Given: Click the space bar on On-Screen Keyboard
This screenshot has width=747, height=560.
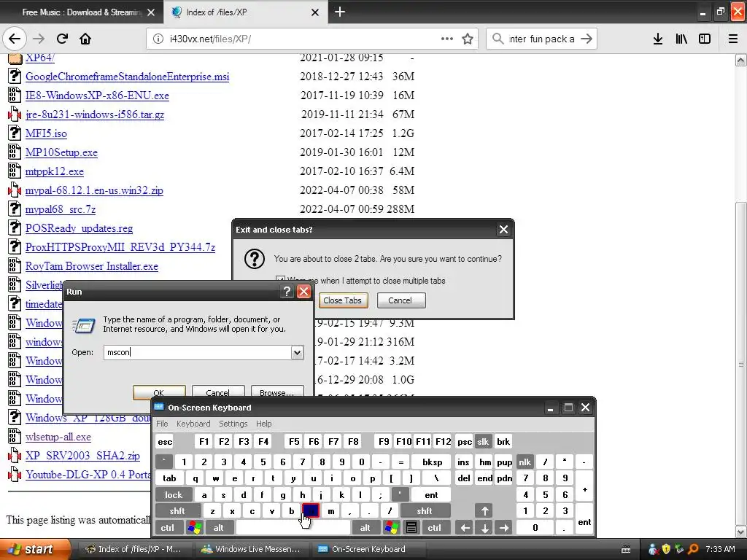Looking at the screenshot, I should click(x=293, y=528).
